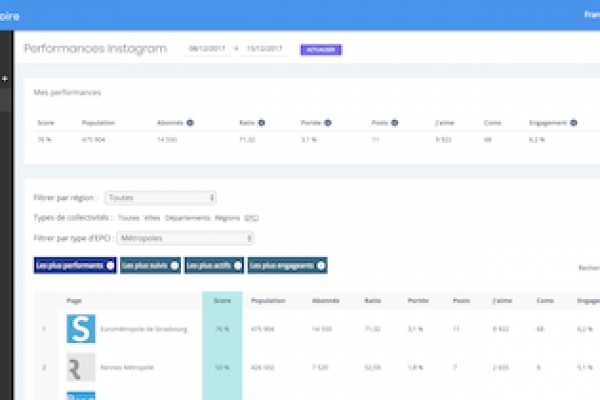Sort table by Ratio column header
The width and height of the screenshot is (600, 400).
(x=373, y=301)
